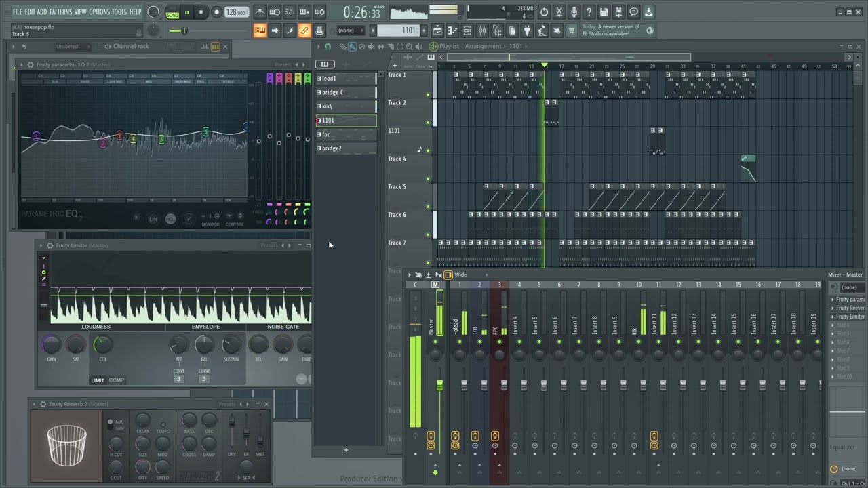Open Presets menu in Fruity parametric EQ 2

tap(282, 65)
